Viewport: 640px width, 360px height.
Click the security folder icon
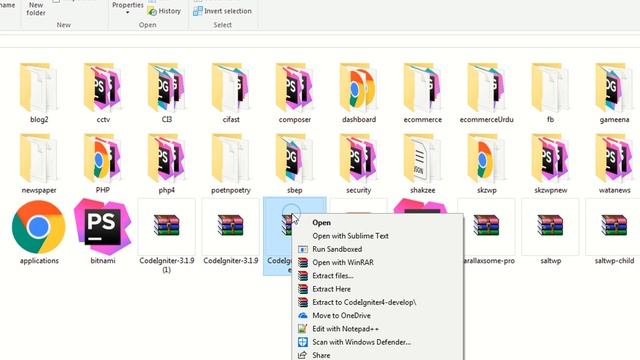click(358, 158)
